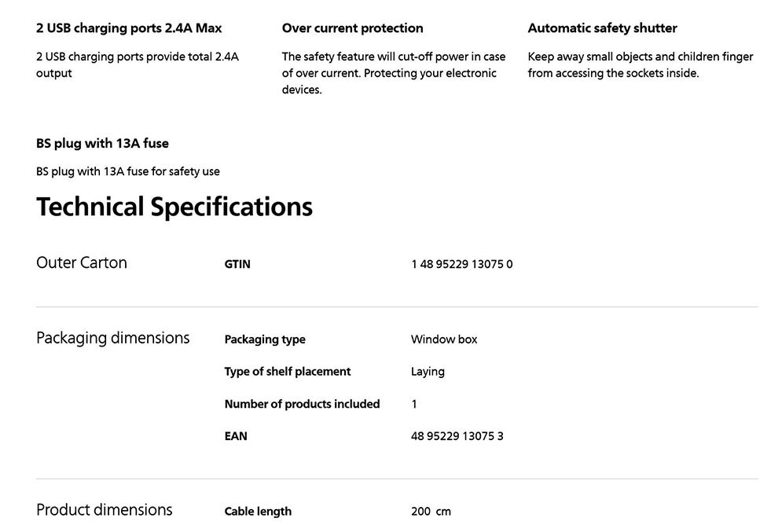This screenshot has width=782, height=532.
Task: Click the GTIN value 1 48 95229 13075 0
Action: coord(461,264)
